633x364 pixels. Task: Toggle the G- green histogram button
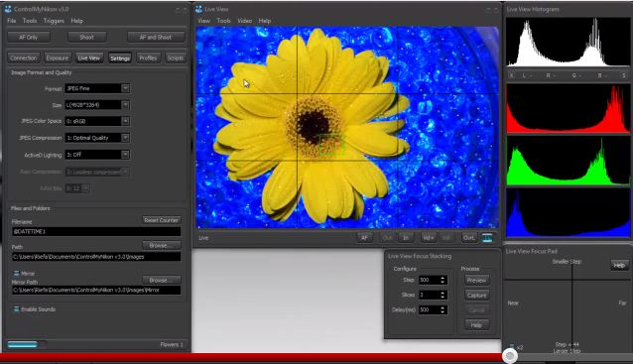[x=575, y=75]
